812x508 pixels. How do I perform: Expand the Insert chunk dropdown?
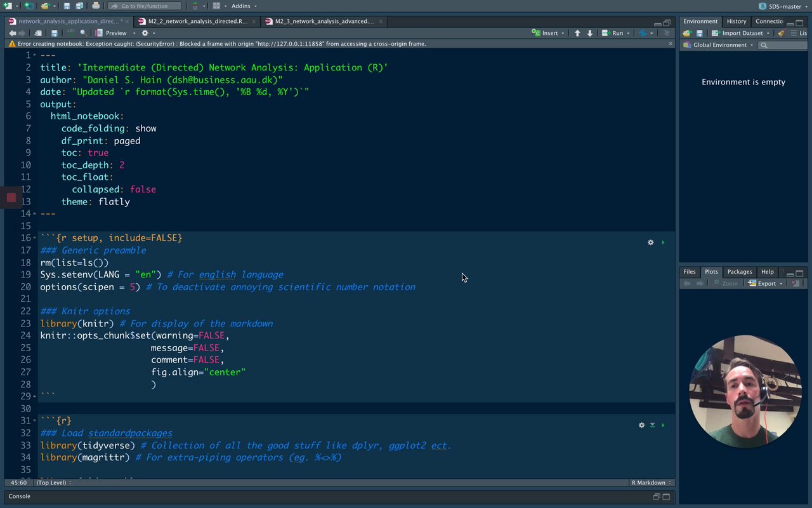pos(563,33)
